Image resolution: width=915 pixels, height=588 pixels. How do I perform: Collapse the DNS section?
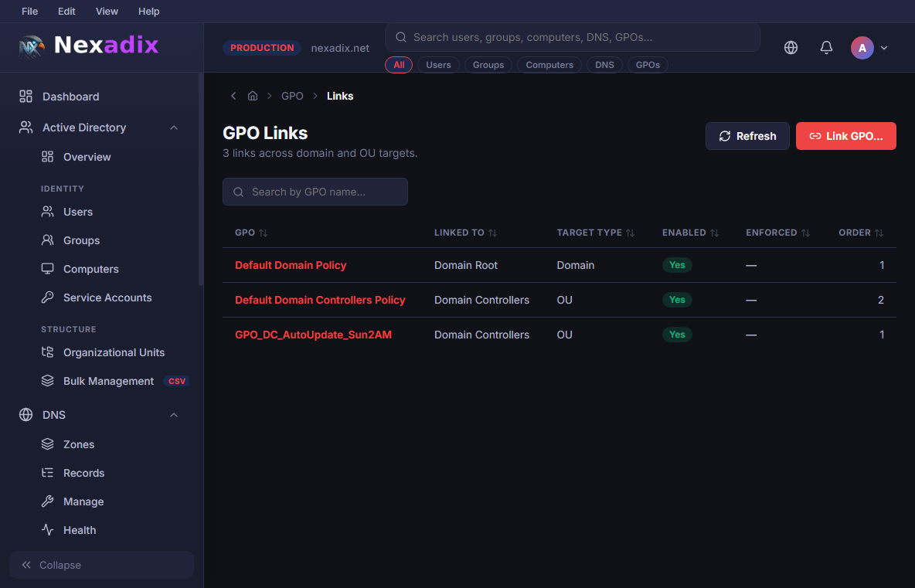(174, 415)
